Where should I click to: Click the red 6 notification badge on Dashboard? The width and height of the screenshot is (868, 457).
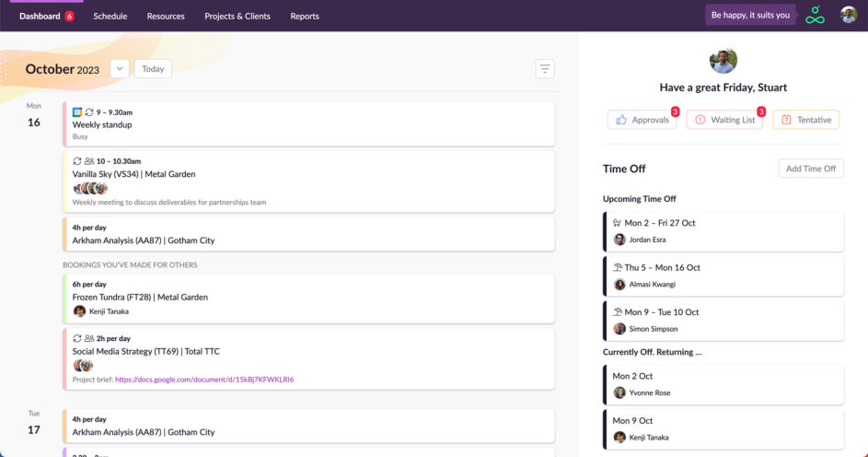[69, 16]
